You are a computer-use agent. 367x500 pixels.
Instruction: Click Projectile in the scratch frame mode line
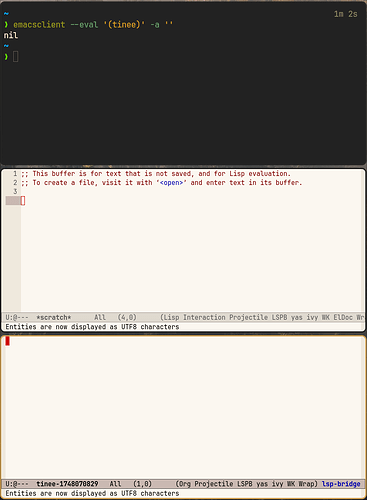248,317
